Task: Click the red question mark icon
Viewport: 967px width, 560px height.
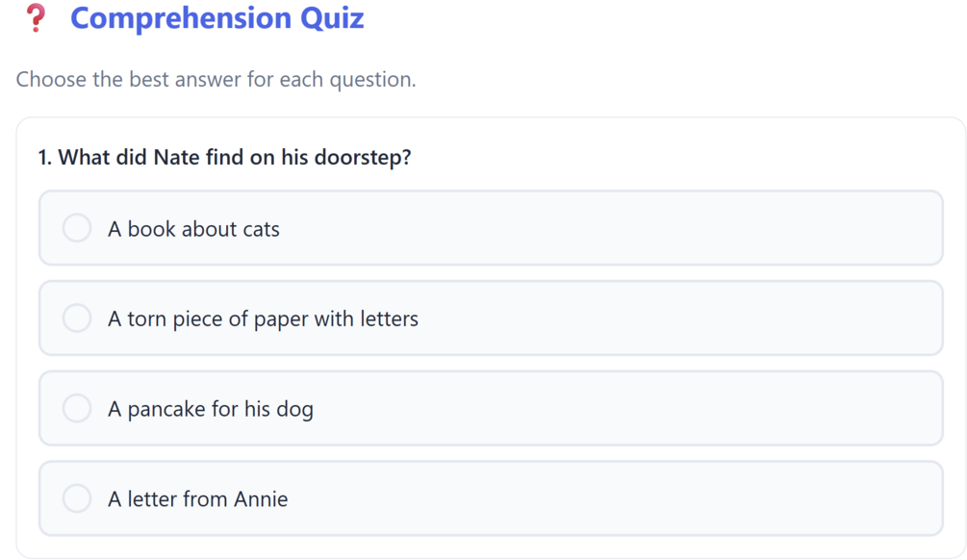Action: click(36, 18)
